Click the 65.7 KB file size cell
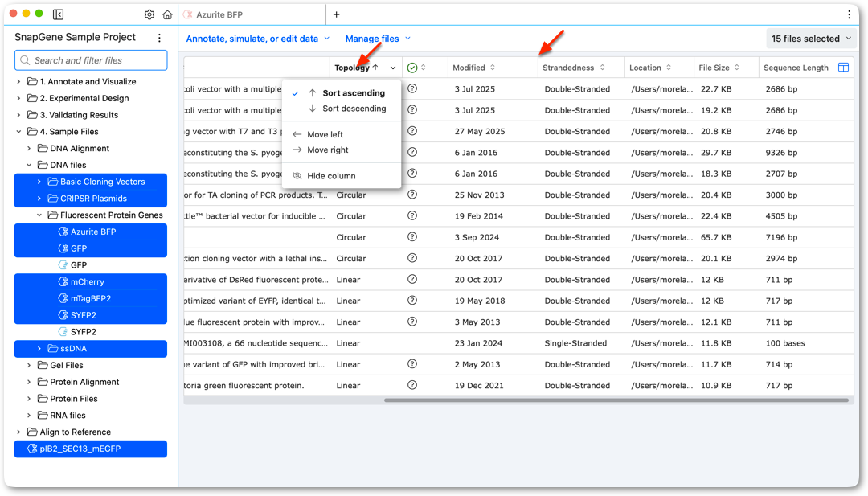868x496 pixels. pyautogui.click(x=716, y=237)
